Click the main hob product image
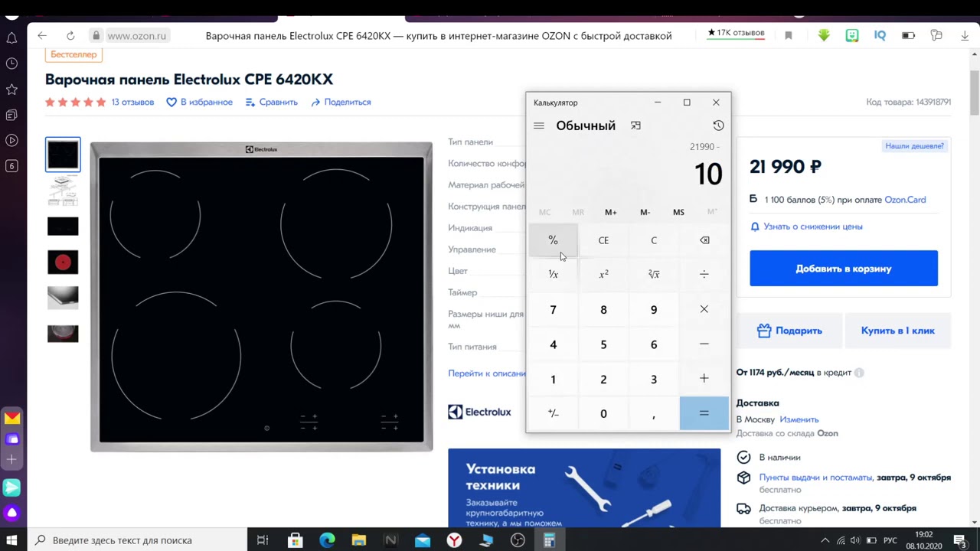This screenshot has height=551, width=980. (261, 297)
